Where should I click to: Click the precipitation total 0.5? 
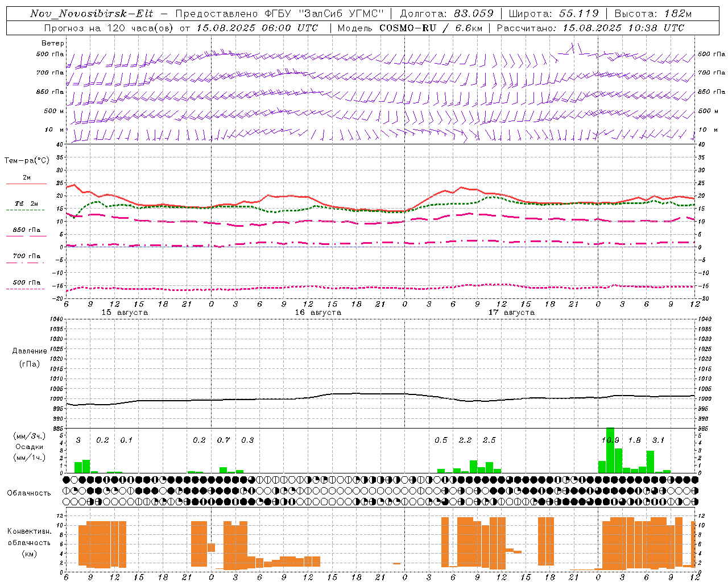coord(441,440)
